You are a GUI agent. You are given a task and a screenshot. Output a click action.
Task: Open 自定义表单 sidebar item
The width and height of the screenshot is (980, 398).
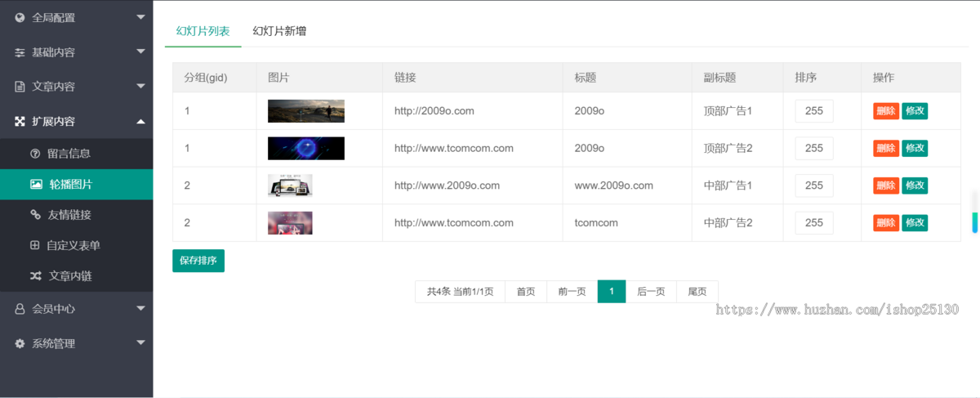point(77,245)
